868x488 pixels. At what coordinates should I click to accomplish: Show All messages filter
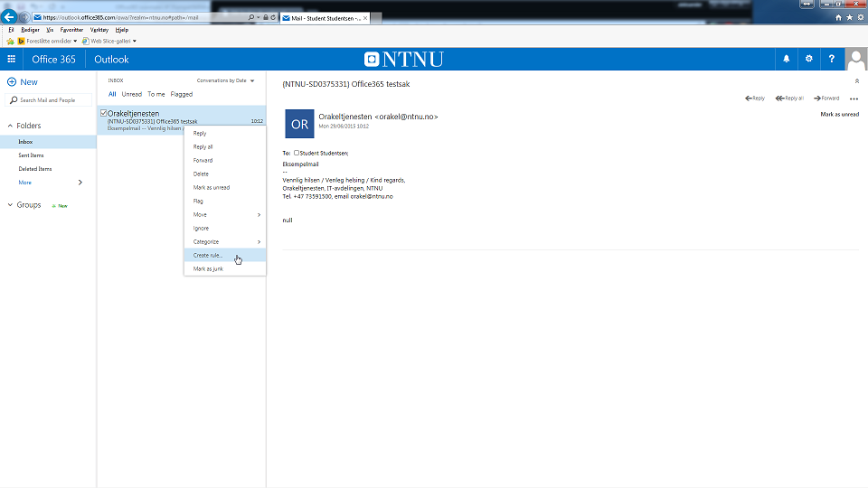pyautogui.click(x=112, y=94)
